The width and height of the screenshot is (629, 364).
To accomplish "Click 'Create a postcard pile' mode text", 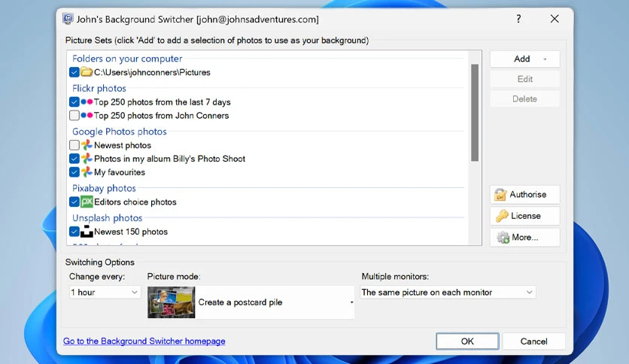I will pos(240,302).
